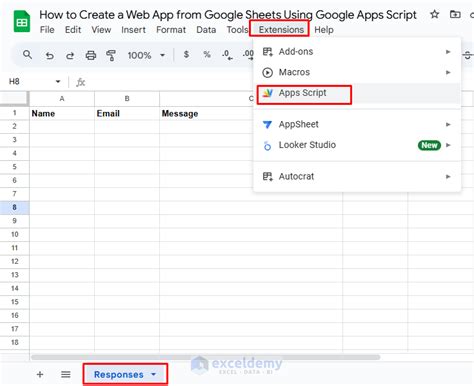Click the AppSheet logo icon

267,124
